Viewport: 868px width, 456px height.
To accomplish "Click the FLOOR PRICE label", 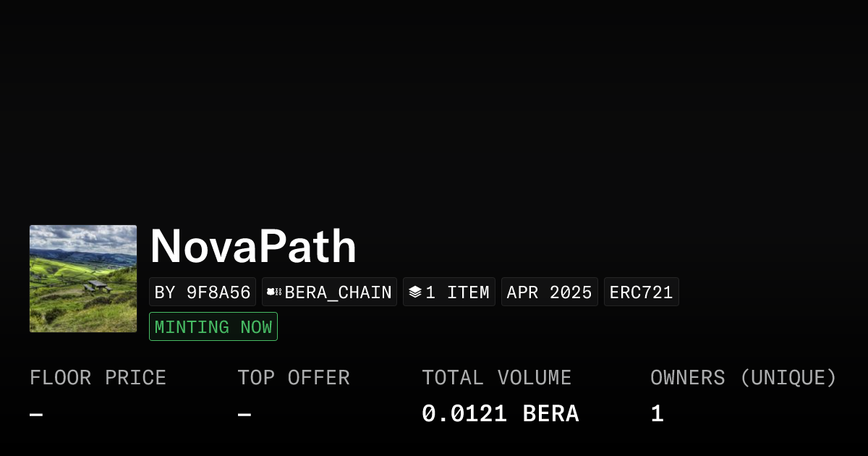I will (x=98, y=378).
